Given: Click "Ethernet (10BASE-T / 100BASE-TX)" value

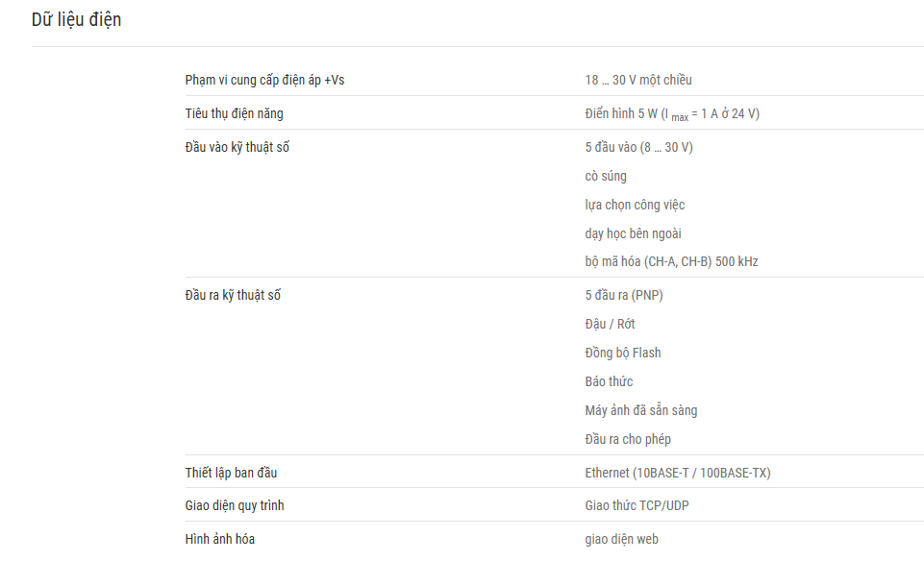Looking at the screenshot, I should pyautogui.click(x=678, y=473).
